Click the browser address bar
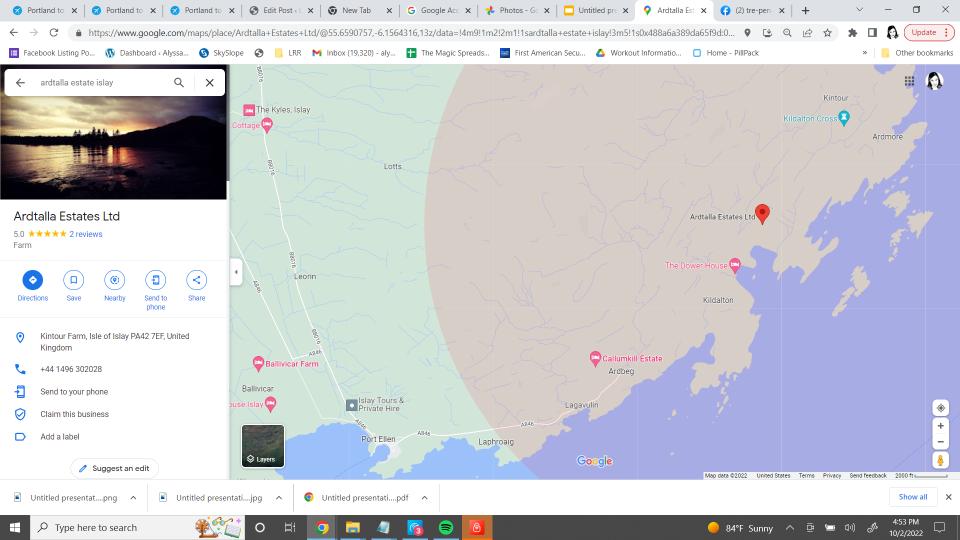960x540 pixels. (x=410, y=32)
